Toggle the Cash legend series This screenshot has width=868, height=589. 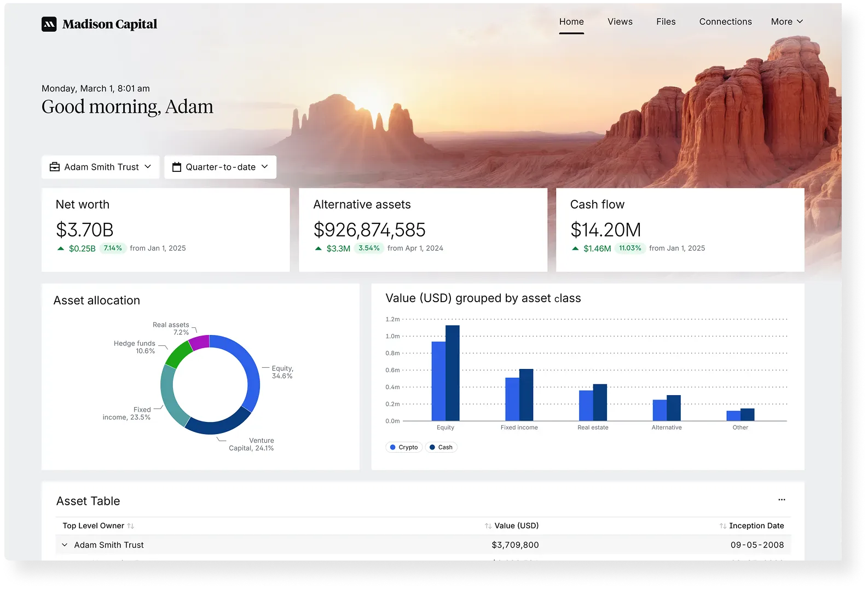click(441, 447)
